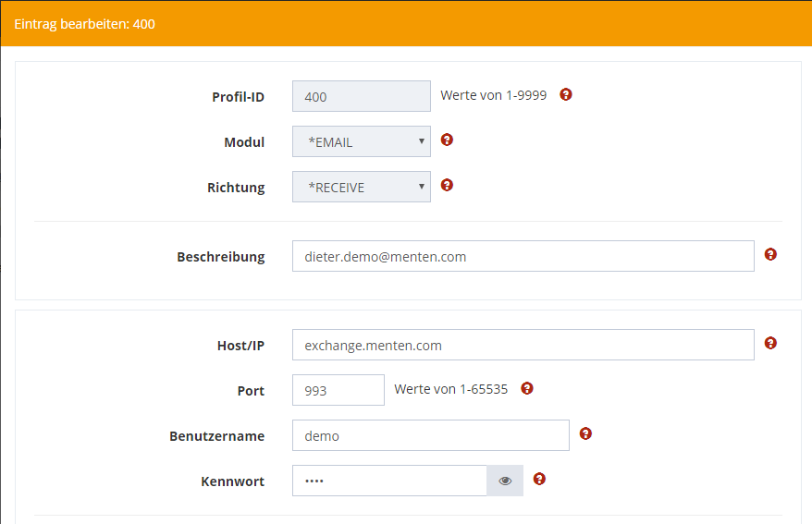Select the Port field with 993
The image size is (812, 524).
(x=338, y=390)
